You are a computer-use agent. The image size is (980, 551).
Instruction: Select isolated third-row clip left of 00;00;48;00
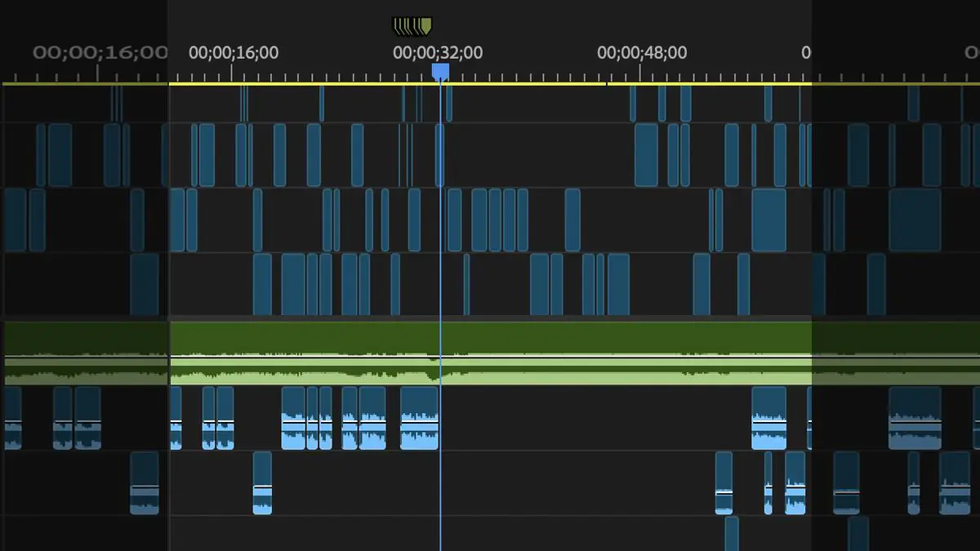pyautogui.click(x=572, y=220)
